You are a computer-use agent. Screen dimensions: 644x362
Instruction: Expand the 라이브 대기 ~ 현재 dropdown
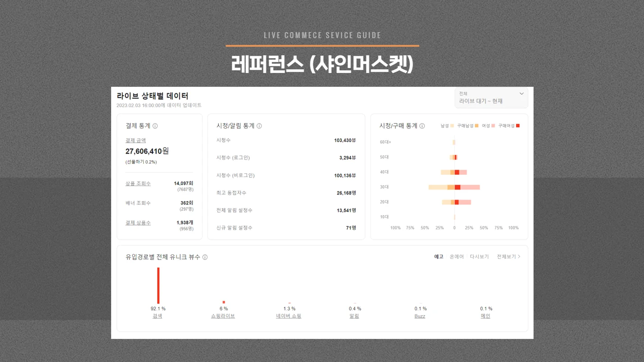(x=491, y=98)
